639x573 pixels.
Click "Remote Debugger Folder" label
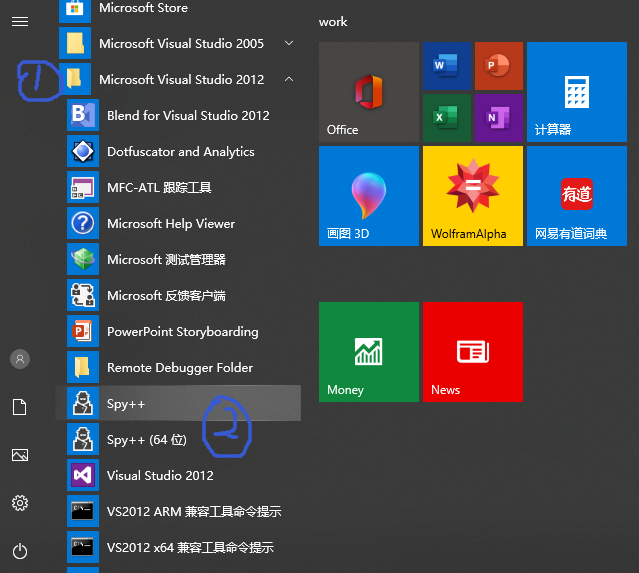180,368
